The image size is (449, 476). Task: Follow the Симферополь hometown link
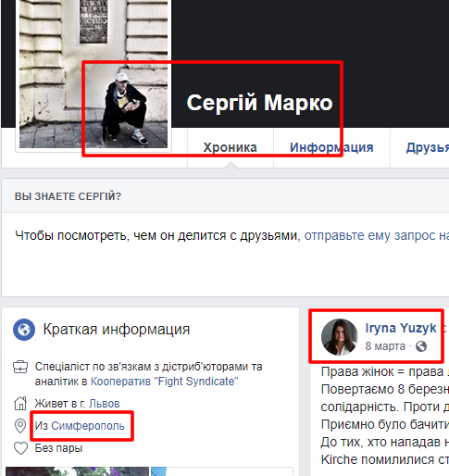coord(88,426)
